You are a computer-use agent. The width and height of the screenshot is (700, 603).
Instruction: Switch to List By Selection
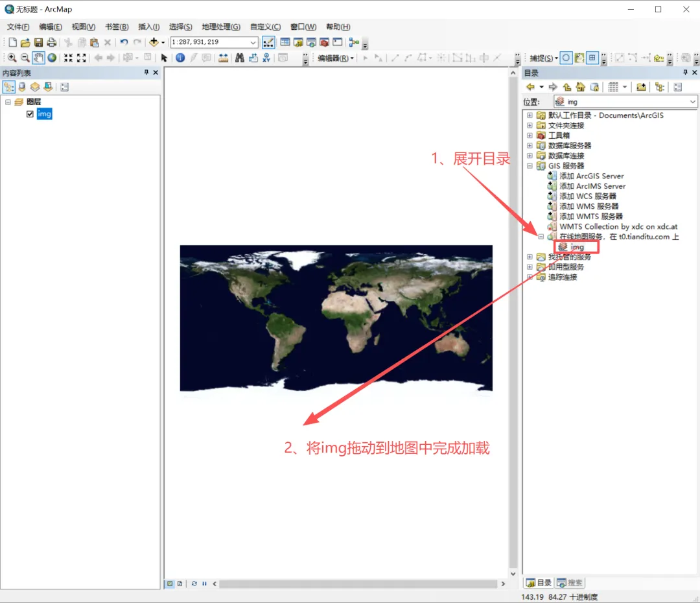point(48,87)
